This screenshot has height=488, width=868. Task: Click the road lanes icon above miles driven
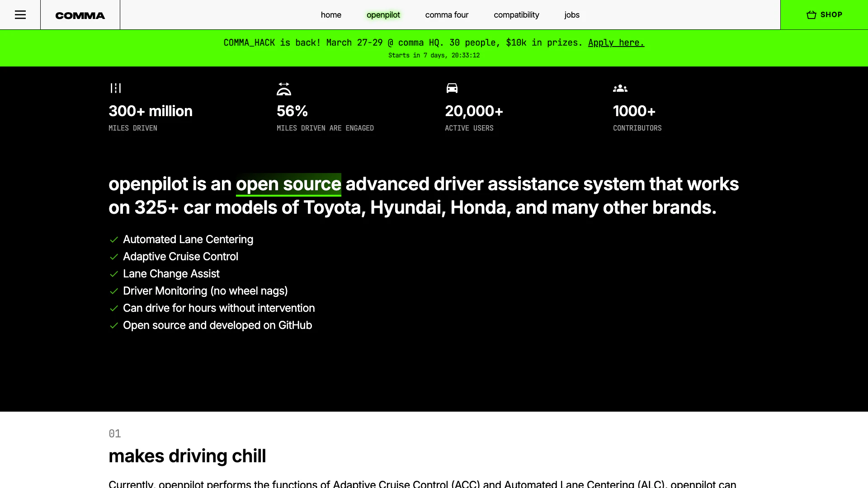(x=116, y=88)
